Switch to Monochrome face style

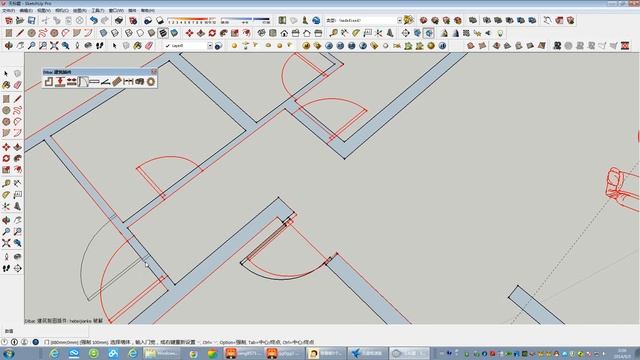[x=174, y=33]
